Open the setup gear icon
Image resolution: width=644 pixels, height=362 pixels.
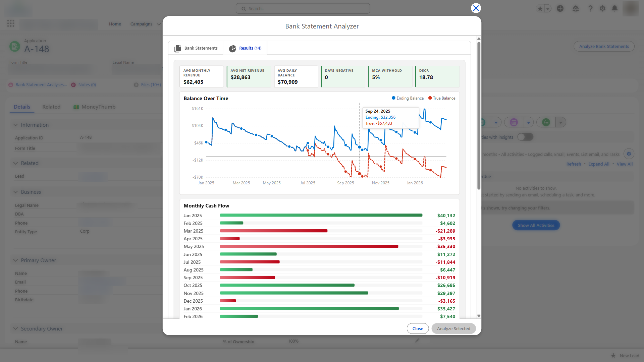coord(602,8)
